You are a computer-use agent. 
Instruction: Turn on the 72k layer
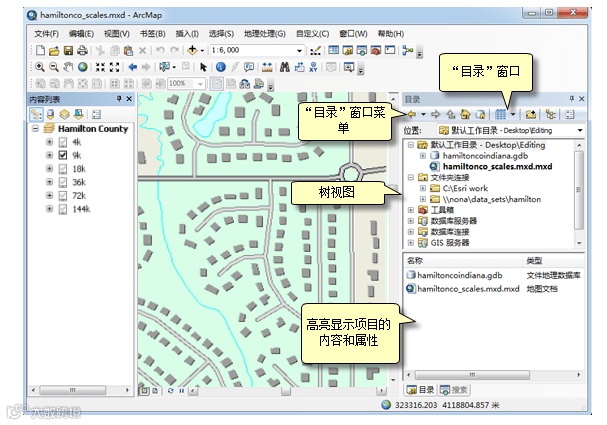point(63,196)
